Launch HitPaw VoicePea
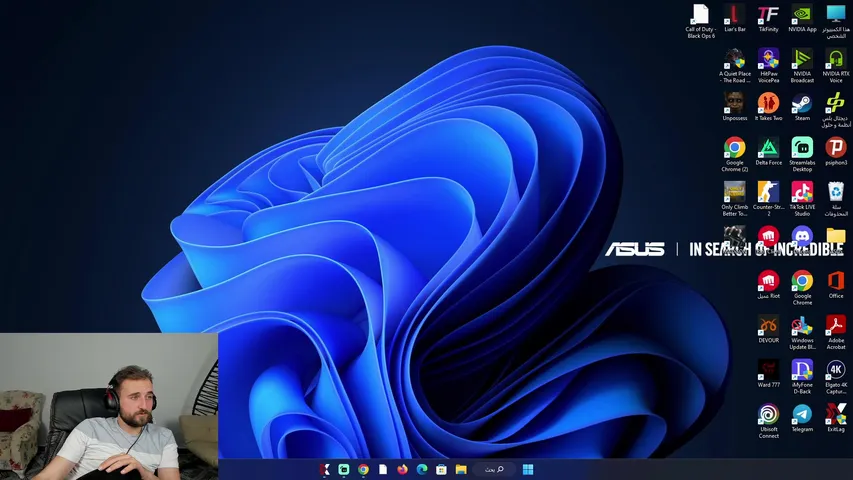Screen dimensions: 853x480 pos(768,65)
